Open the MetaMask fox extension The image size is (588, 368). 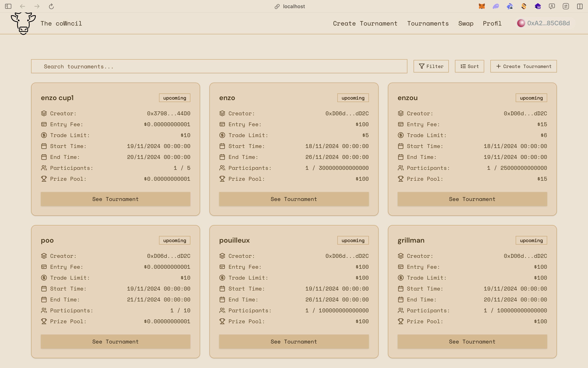[x=482, y=6]
